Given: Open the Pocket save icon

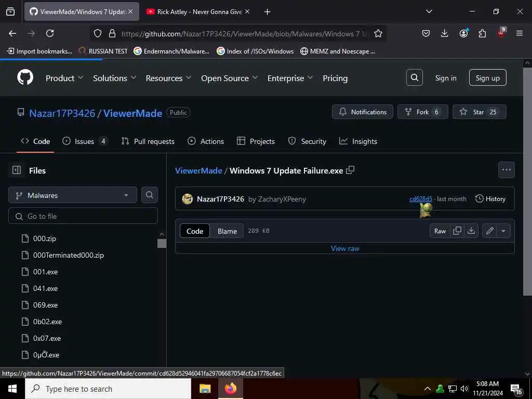Looking at the screenshot, I should [426, 33].
